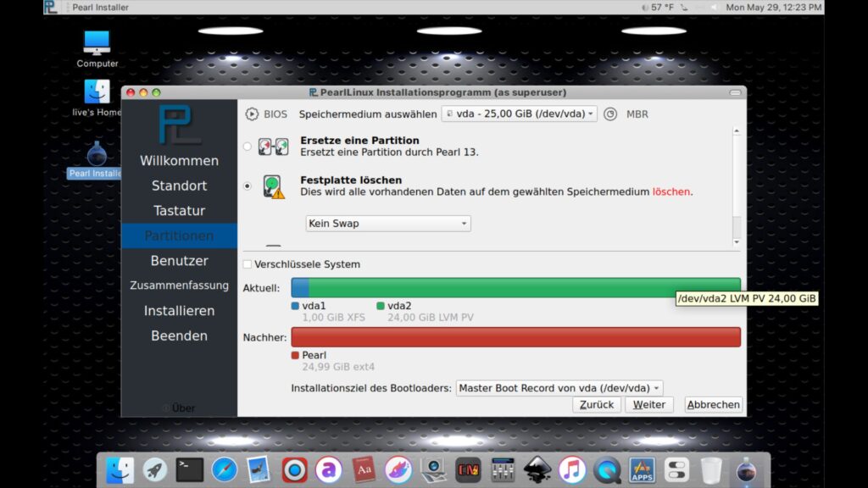Open the Safari compass dock icon
868x488 pixels.
[224, 469]
